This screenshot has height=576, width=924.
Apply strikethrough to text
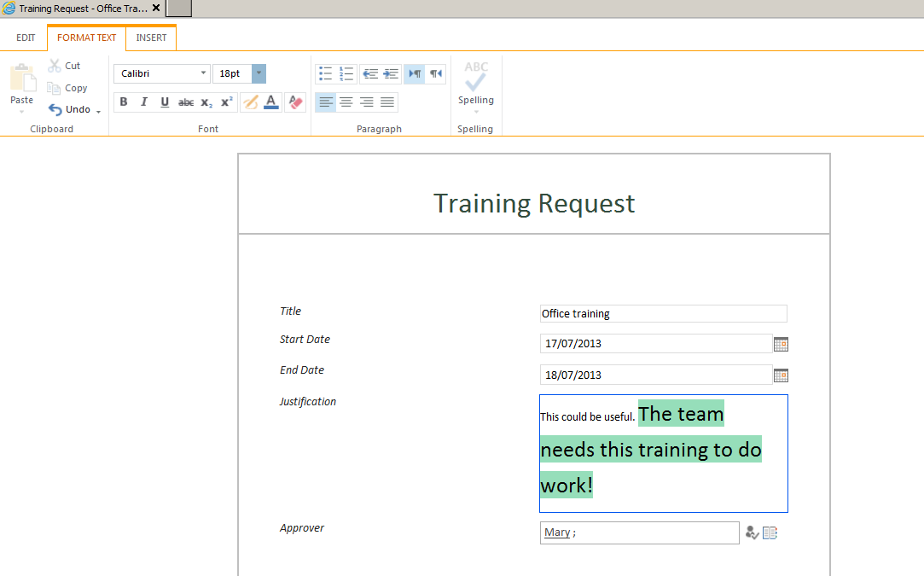tap(186, 102)
